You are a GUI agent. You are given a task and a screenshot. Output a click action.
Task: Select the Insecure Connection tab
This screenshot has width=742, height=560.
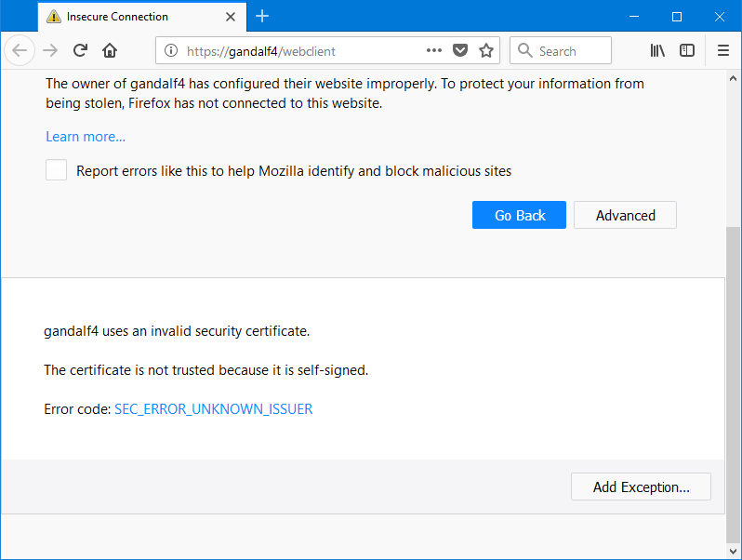(130, 17)
